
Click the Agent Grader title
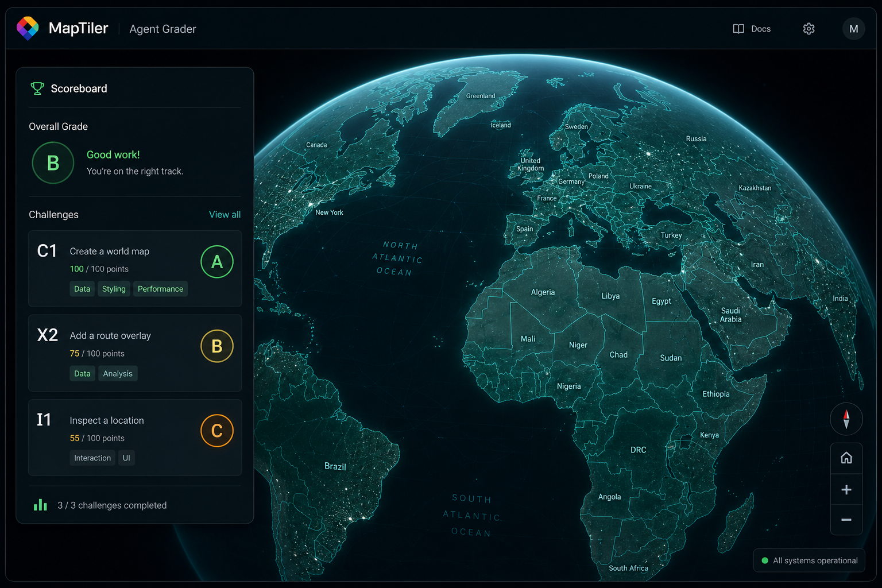(163, 29)
